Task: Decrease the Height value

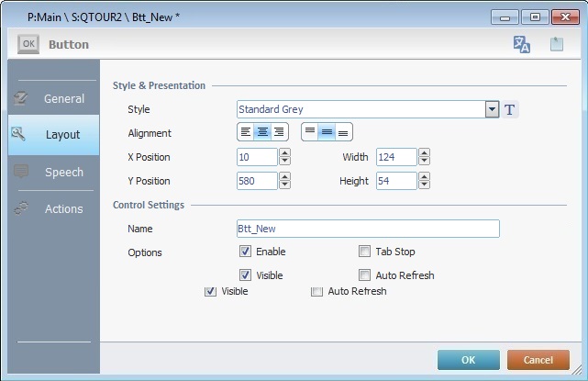Action: pyautogui.click(x=424, y=185)
